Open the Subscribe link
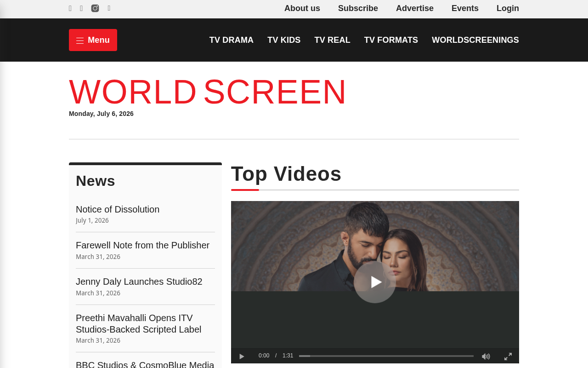 tap(358, 8)
